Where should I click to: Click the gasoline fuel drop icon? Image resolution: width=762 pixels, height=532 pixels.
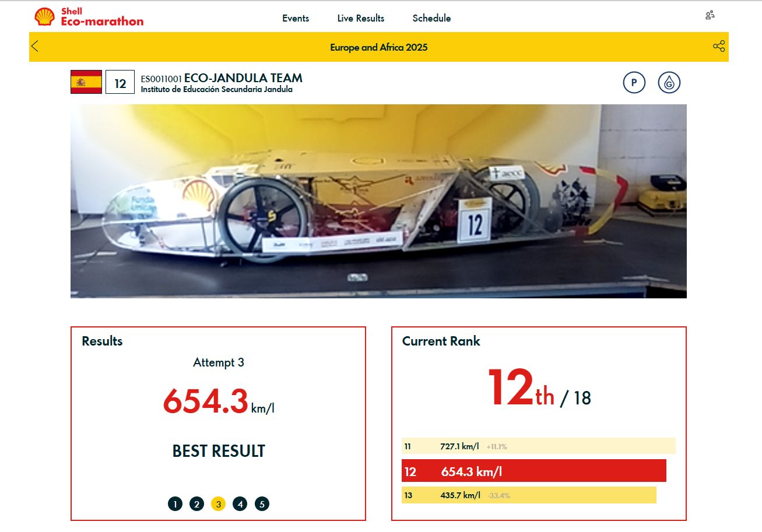click(x=669, y=83)
